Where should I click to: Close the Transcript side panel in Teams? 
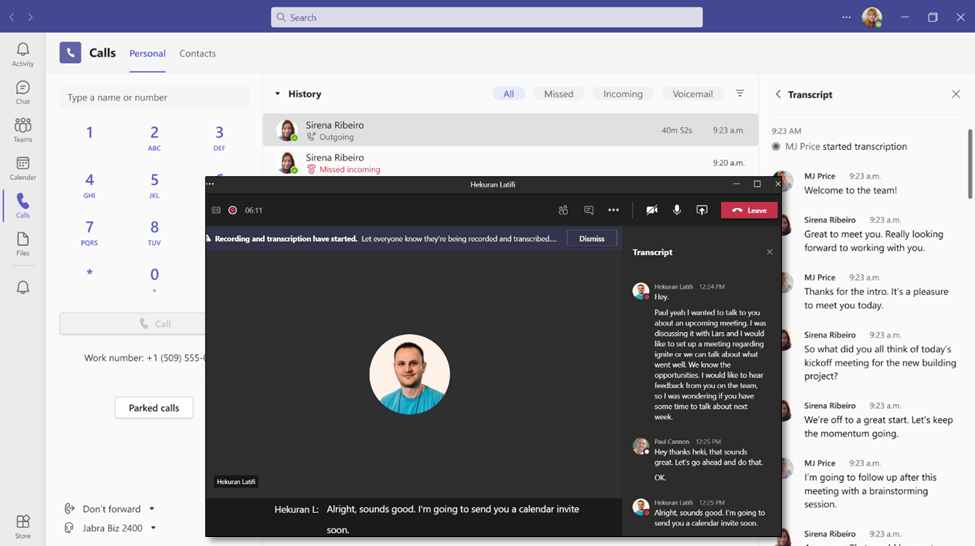pyautogui.click(x=956, y=94)
